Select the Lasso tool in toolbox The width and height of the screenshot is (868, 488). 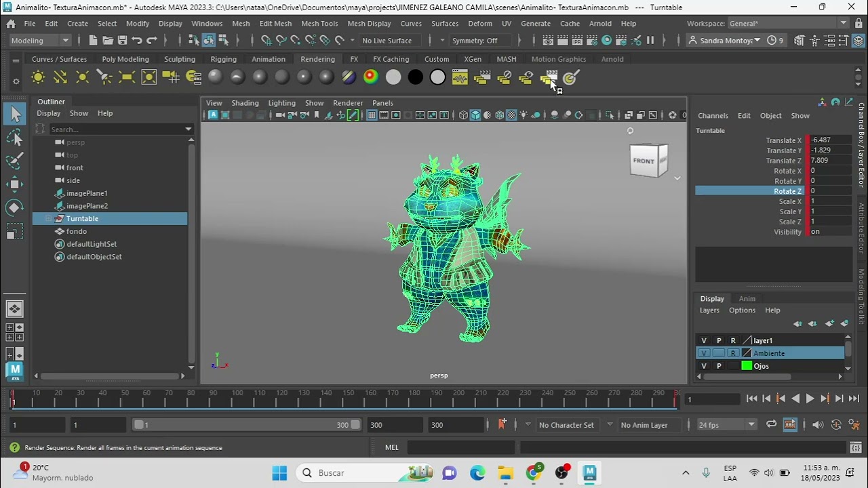pos(14,138)
